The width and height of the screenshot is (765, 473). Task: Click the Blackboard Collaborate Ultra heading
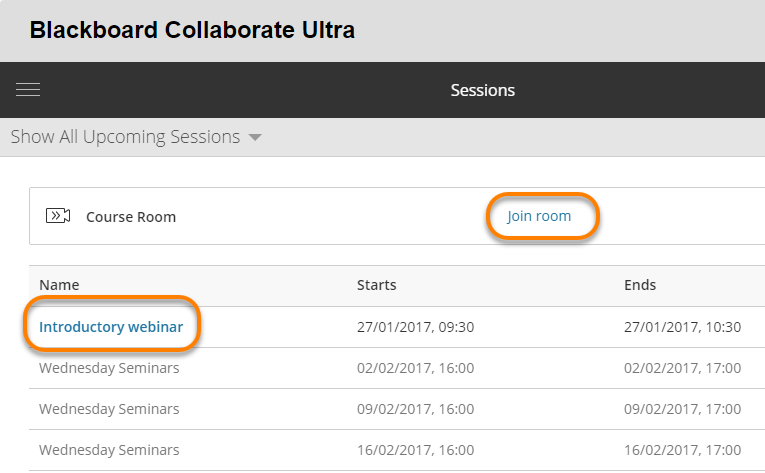point(192,30)
